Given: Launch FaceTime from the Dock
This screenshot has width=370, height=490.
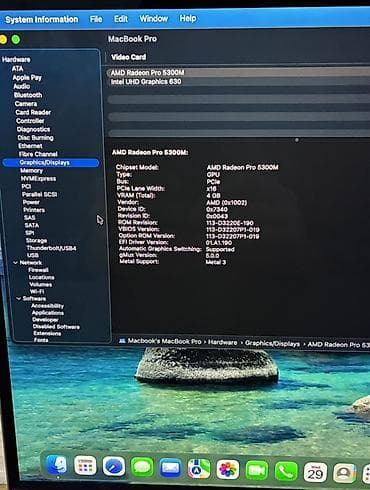Looking at the screenshot, I should [x=257, y=471].
